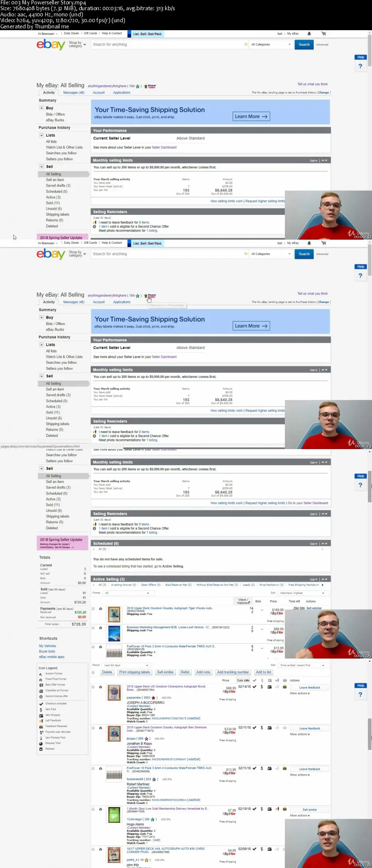Tick the checkbox for the Tiger Woods Autograph listing
The height and width of the screenshot is (868, 372).
click(x=93, y=608)
